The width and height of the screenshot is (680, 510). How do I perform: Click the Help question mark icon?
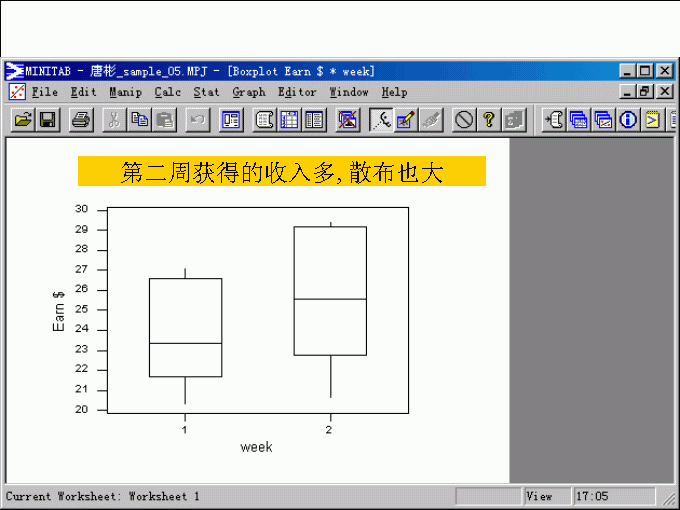[x=489, y=120]
